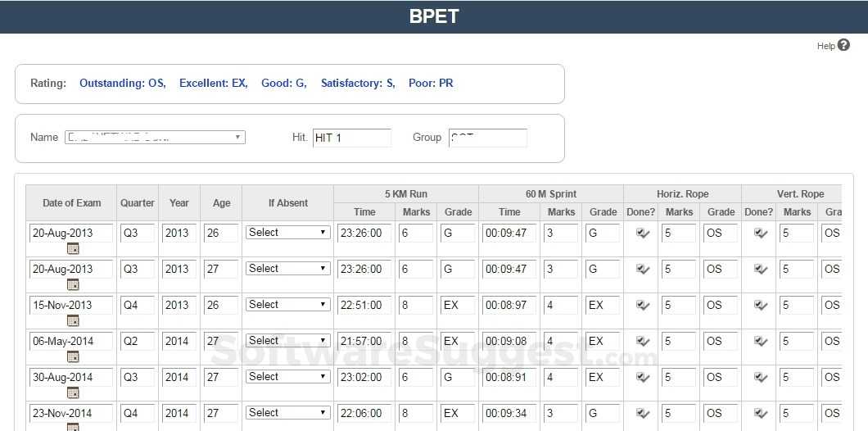
Task: Open calendar picker in second 20-Aug-2013 row
Action: (73, 284)
